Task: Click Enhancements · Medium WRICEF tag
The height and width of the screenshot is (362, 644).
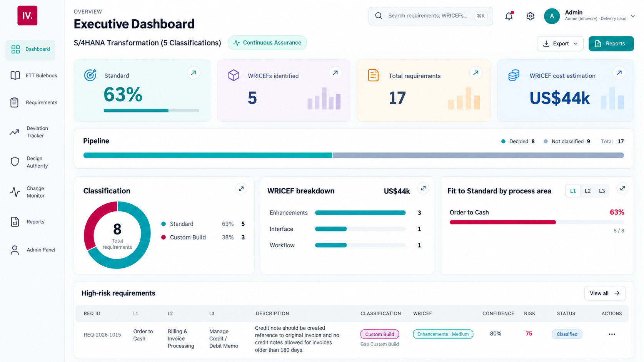Action: (x=443, y=334)
